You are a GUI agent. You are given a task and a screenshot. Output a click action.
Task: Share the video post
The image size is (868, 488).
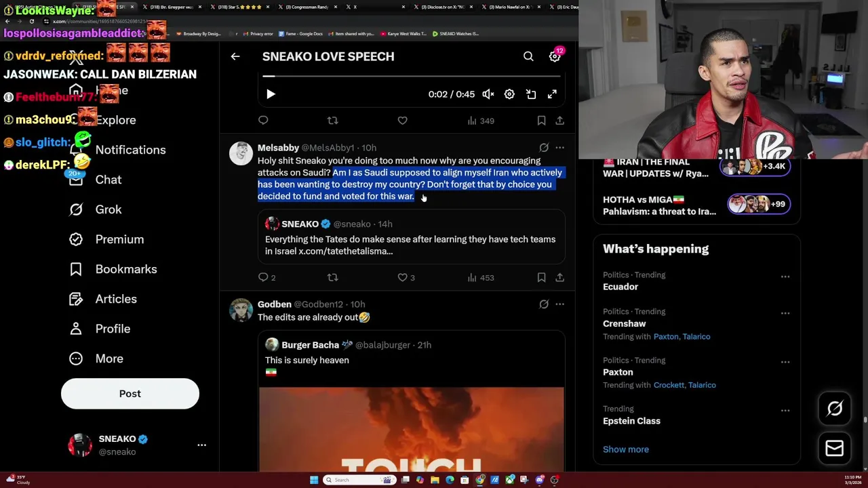pyautogui.click(x=559, y=120)
